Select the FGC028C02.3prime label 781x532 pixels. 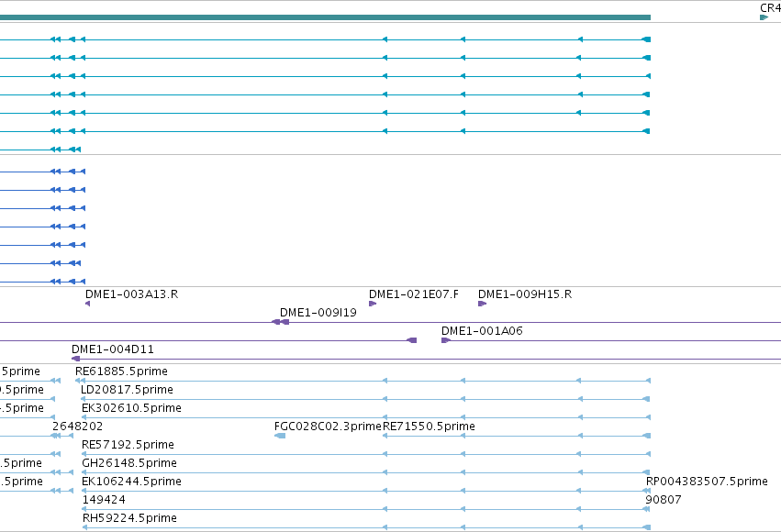pos(328,427)
